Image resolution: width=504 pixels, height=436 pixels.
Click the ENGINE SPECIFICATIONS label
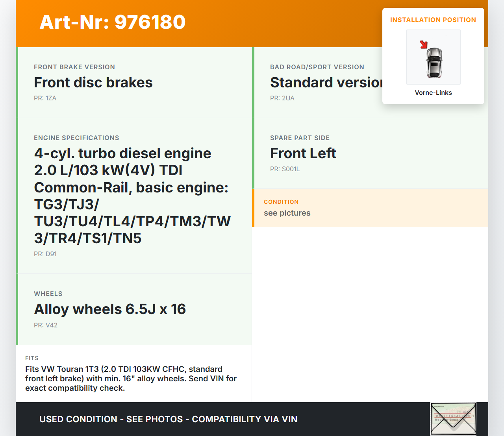(76, 138)
